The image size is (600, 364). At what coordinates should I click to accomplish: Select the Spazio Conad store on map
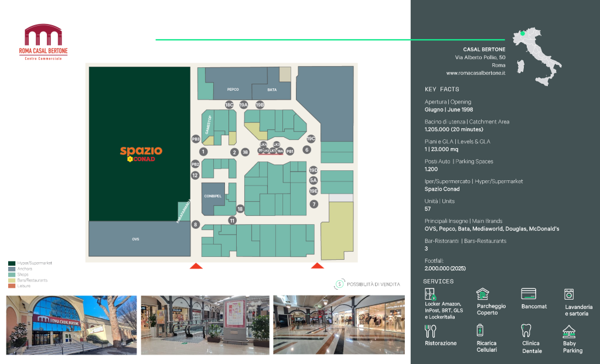tap(139, 144)
